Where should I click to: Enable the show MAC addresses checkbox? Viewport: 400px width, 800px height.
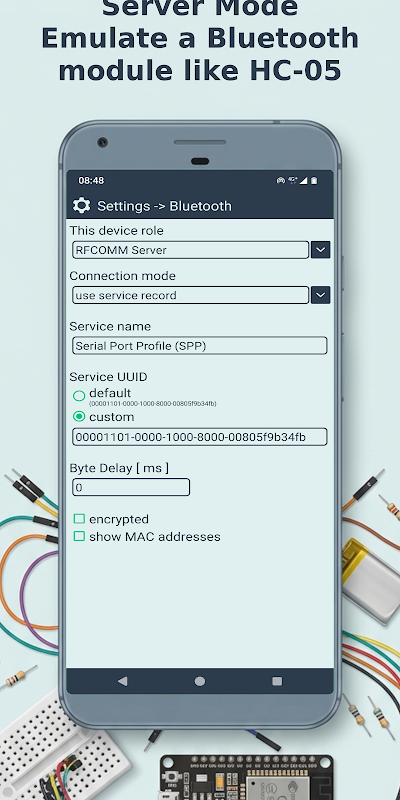(x=79, y=536)
